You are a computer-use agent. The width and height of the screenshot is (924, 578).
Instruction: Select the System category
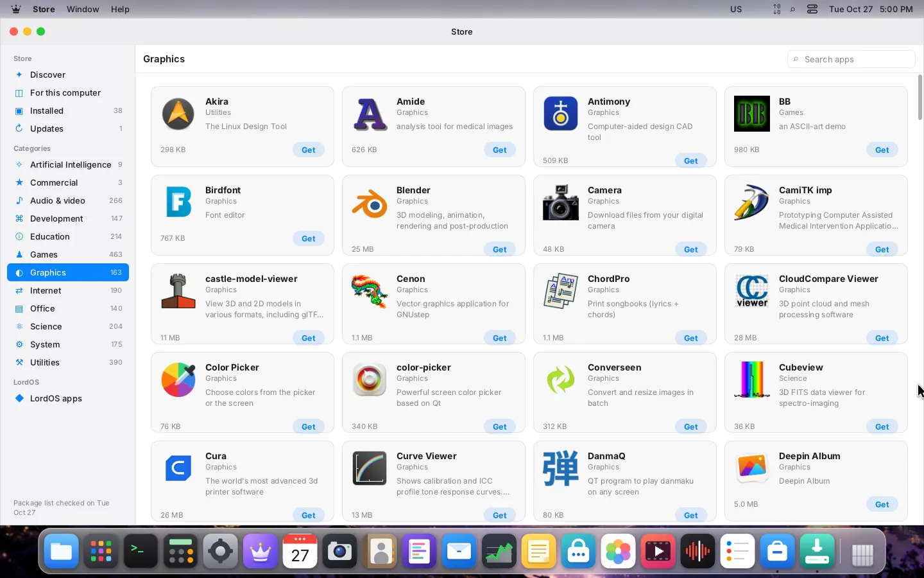68,344
